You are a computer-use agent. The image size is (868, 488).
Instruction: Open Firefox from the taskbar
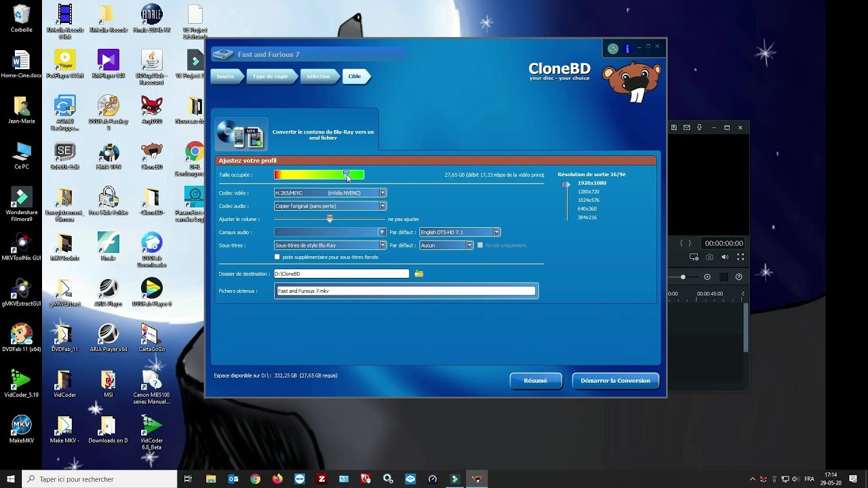point(277,479)
